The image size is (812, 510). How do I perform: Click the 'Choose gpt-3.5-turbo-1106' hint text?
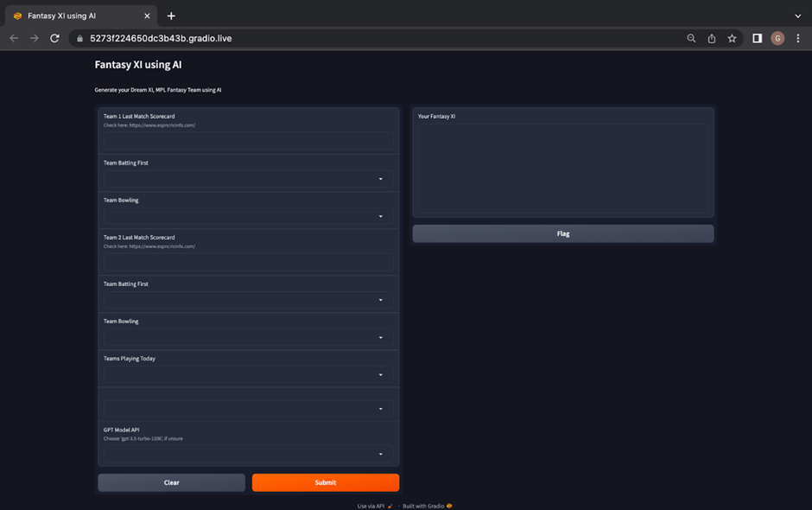(143, 438)
